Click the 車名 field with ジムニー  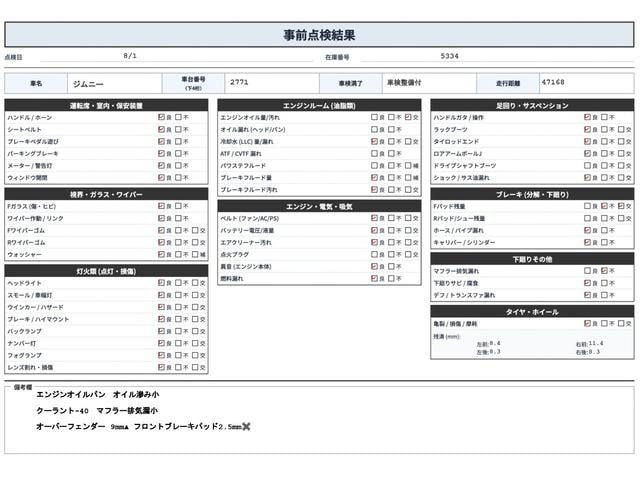pos(115,84)
